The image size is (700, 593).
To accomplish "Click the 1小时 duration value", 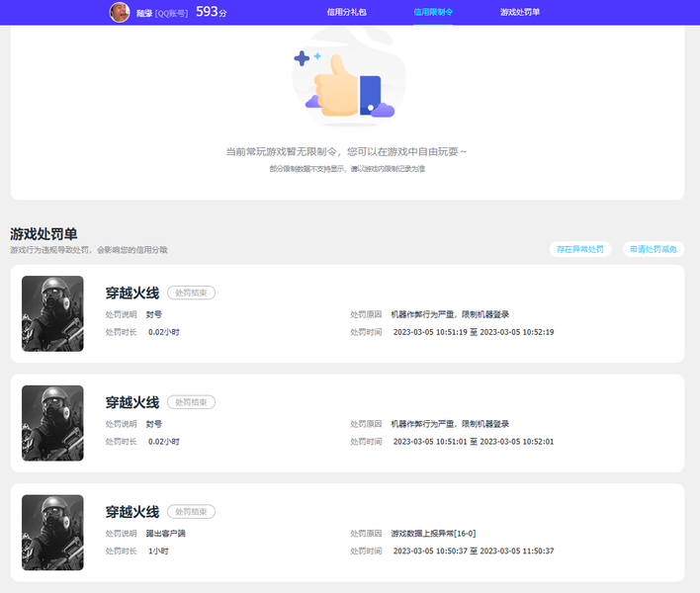I will [158, 551].
